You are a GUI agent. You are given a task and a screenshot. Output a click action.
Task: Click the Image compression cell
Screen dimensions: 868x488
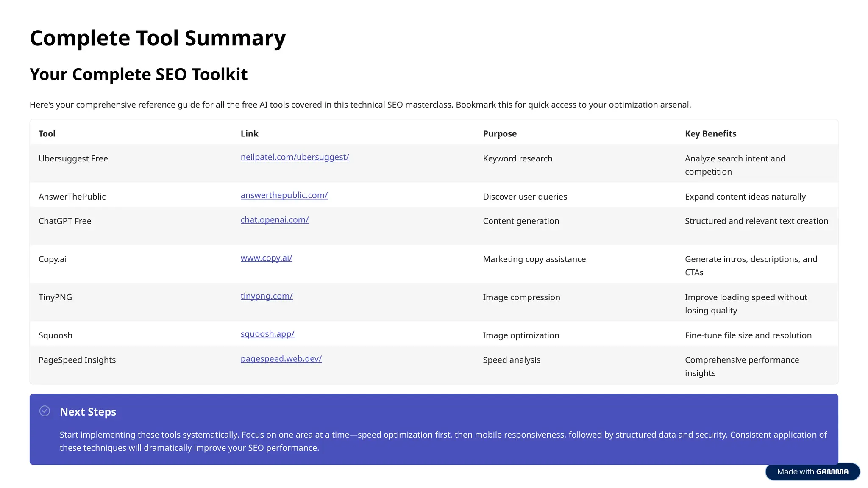pos(521,297)
